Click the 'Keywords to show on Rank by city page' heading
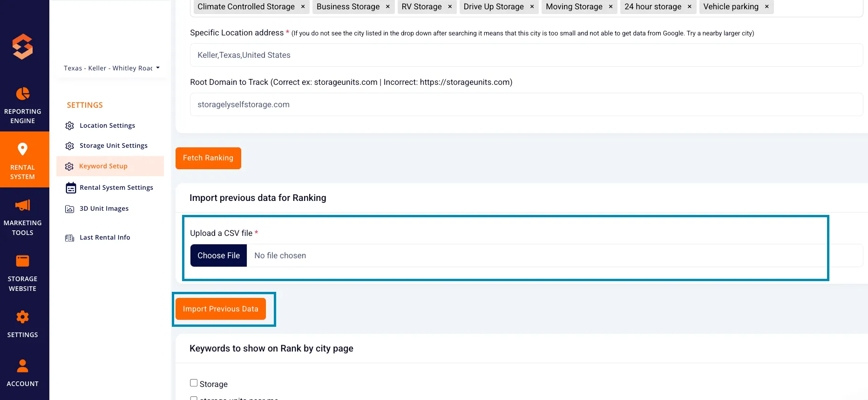The image size is (868, 400). click(271, 348)
